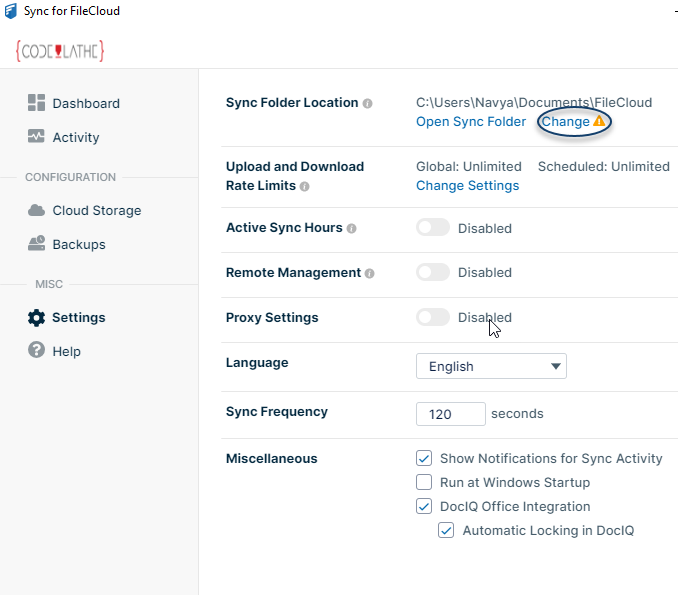Turn on the Proxy Settings toggle
This screenshot has height=595, width=678.
433,317
